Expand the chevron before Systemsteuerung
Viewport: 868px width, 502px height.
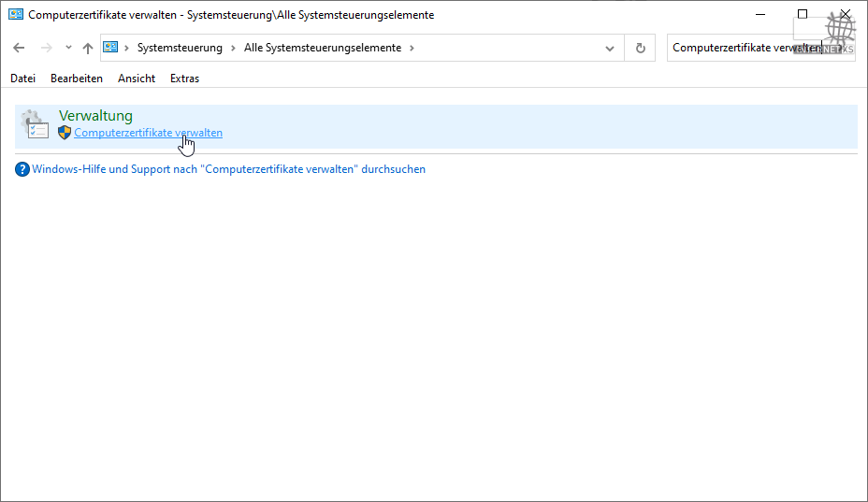pos(126,49)
